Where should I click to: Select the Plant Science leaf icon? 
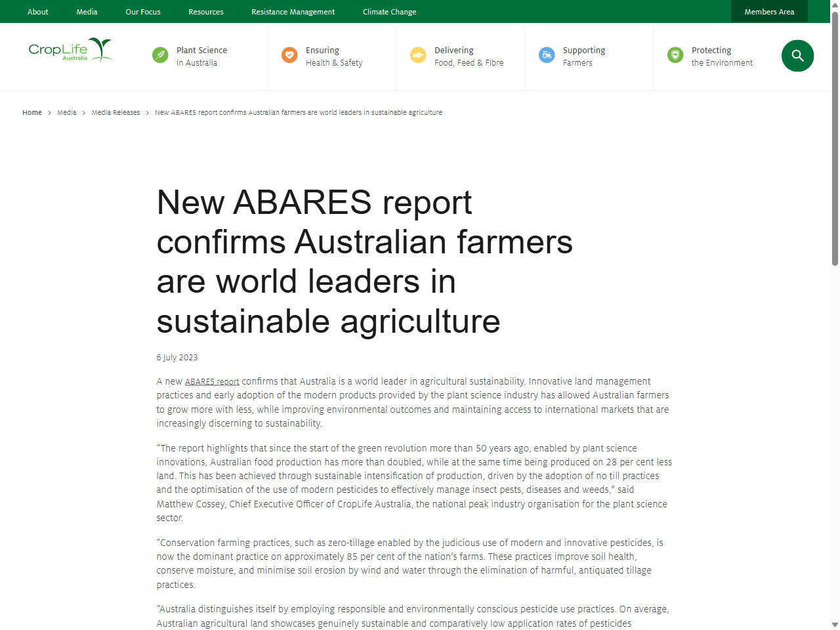[x=160, y=55]
